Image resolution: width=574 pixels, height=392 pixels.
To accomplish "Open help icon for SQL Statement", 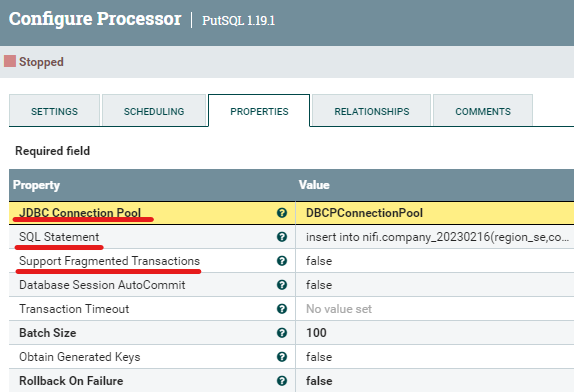I will point(282,237).
